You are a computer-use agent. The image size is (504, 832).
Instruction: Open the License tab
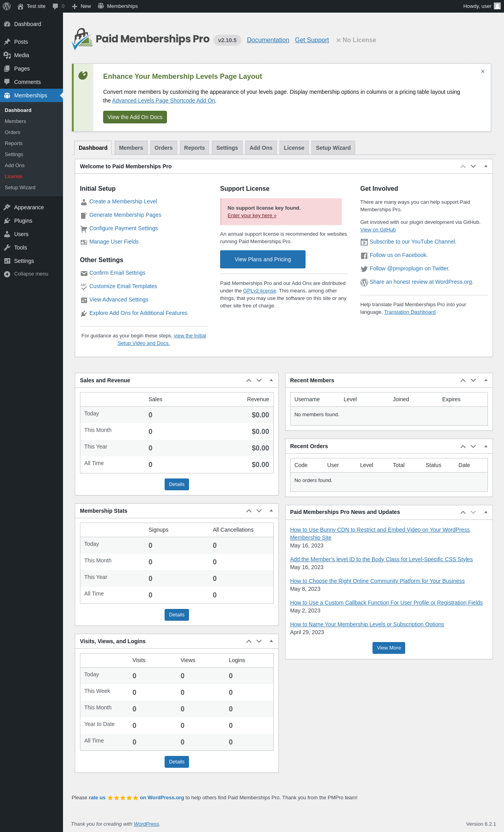pyautogui.click(x=294, y=148)
